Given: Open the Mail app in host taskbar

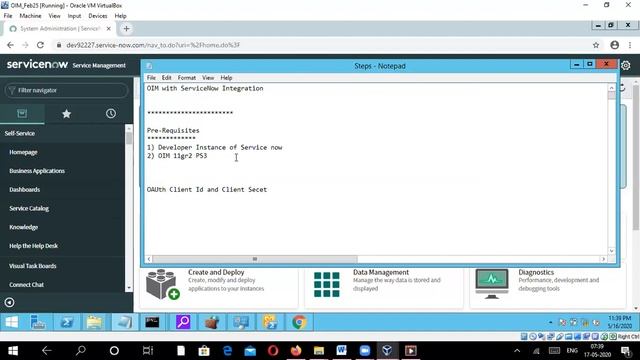Looking at the screenshot, I should (250, 351).
